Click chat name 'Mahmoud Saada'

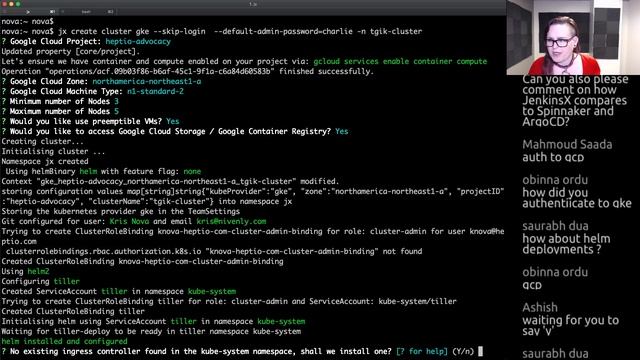567,144
